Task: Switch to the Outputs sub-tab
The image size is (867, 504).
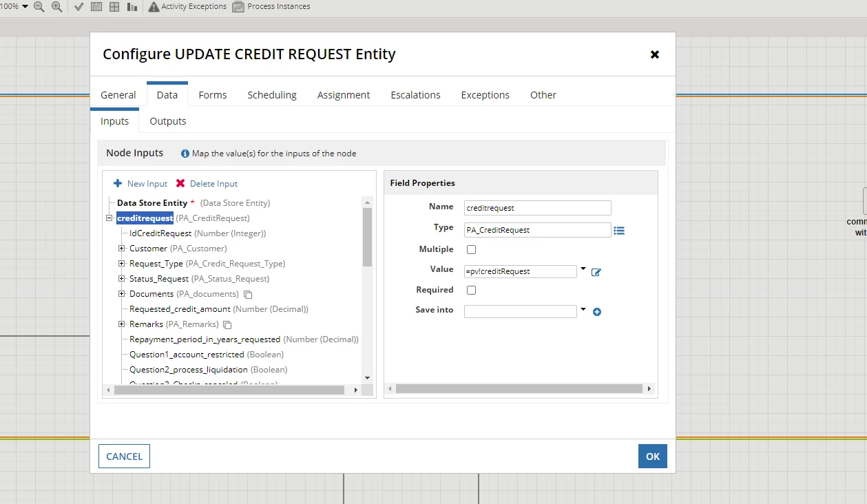Action: click(x=168, y=121)
